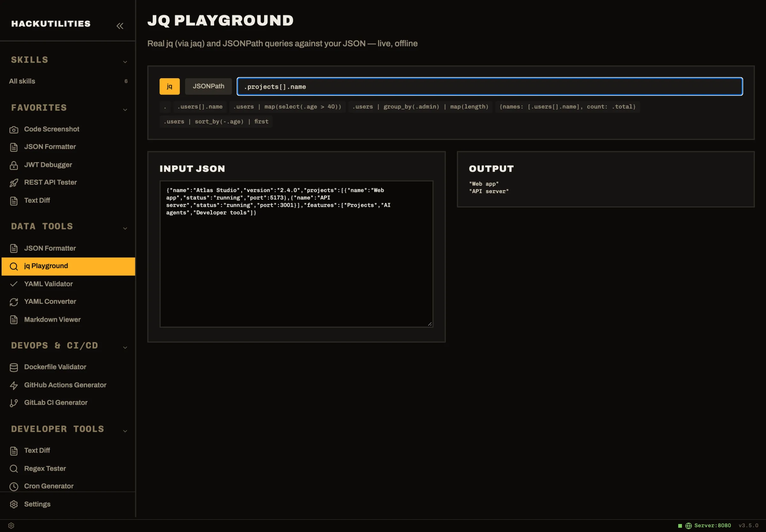766x532 pixels.
Task: Click the file icon beside Data Tools JSON Formatter
Action: (x=14, y=248)
